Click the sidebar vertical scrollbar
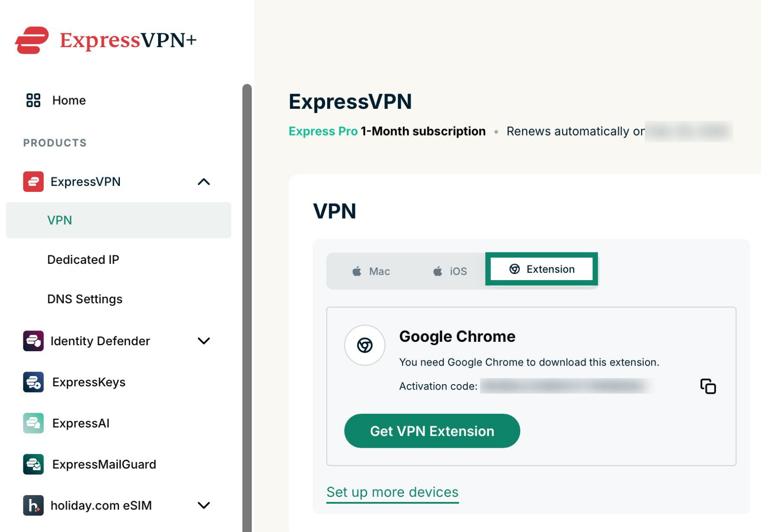 pyautogui.click(x=247, y=308)
